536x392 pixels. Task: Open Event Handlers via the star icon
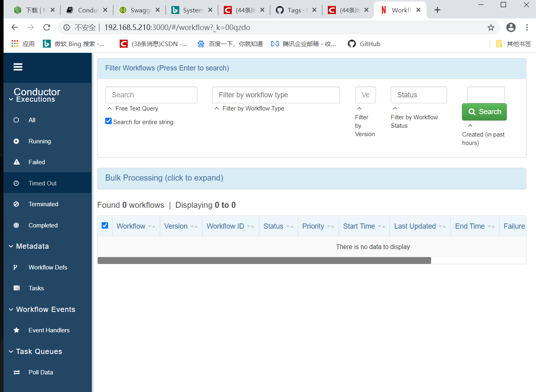click(x=16, y=330)
